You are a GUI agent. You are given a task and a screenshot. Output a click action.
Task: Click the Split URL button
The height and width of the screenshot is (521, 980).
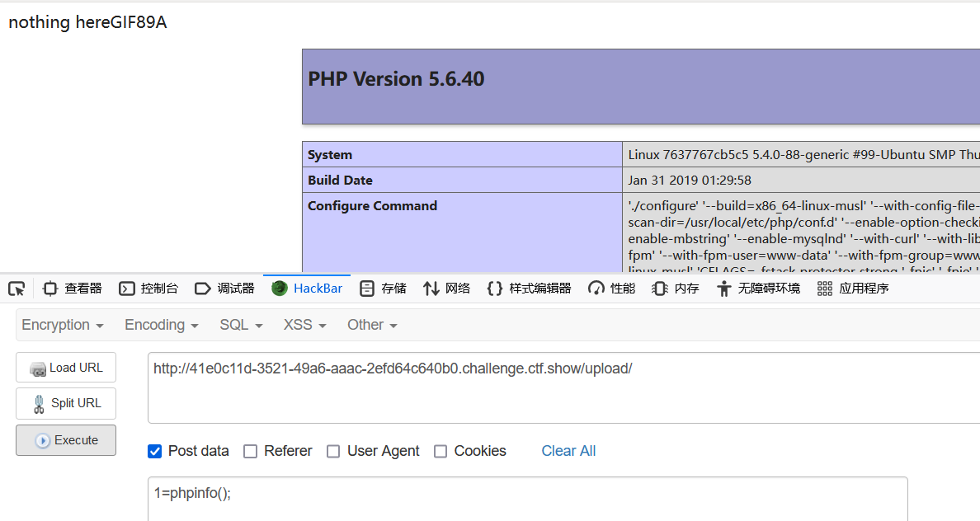point(66,403)
